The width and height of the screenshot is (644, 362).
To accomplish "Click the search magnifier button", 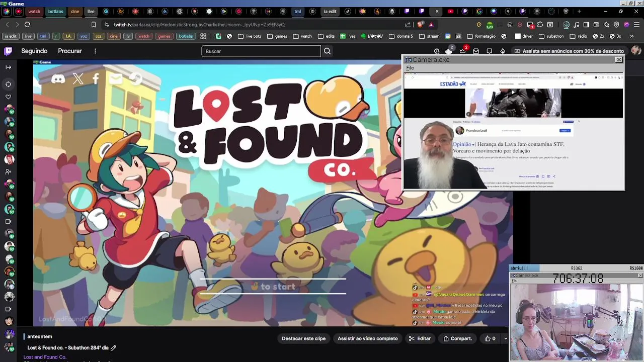I will tap(327, 51).
